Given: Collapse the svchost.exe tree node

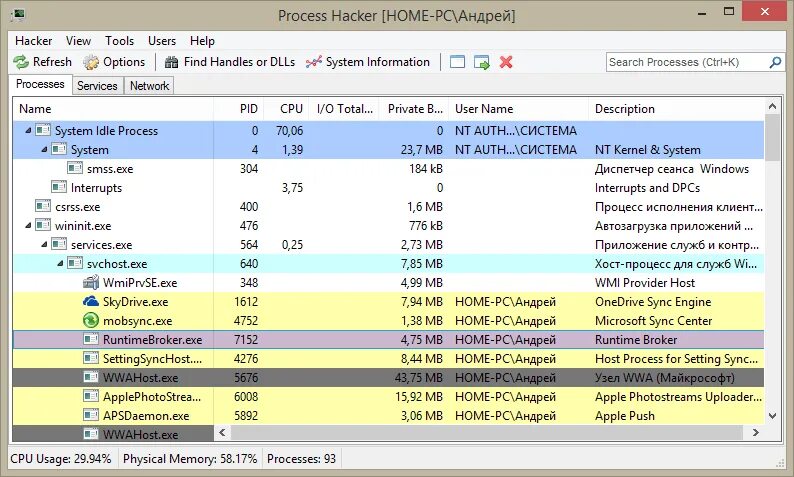Looking at the screenshot, I should click(x=60, y=263).
